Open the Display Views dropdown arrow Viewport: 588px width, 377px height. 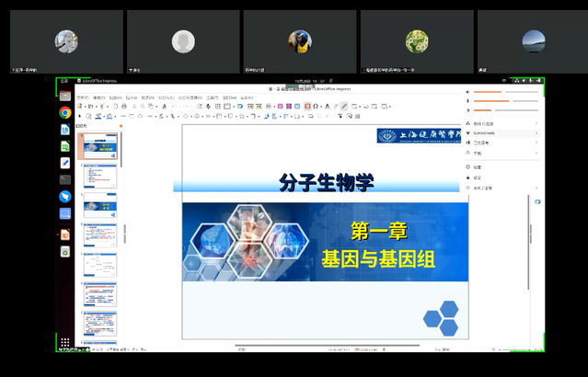pos(234,107)
